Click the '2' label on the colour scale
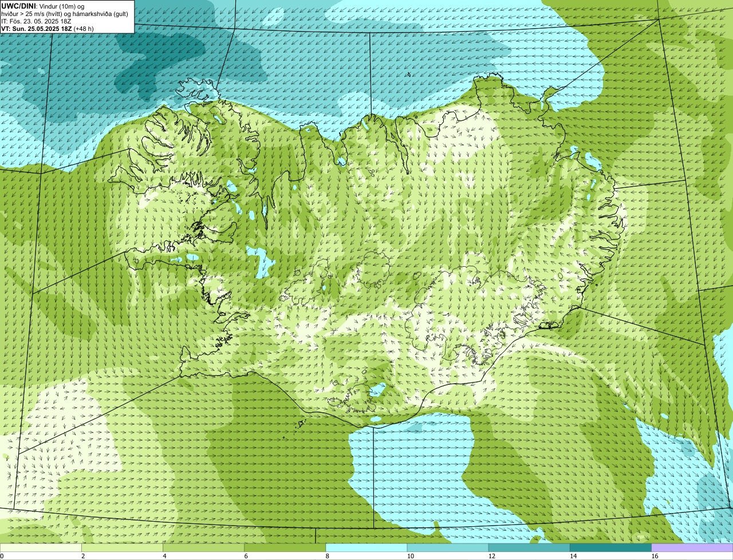Screen dimensions: 733x560 click(x=83, y=556)
